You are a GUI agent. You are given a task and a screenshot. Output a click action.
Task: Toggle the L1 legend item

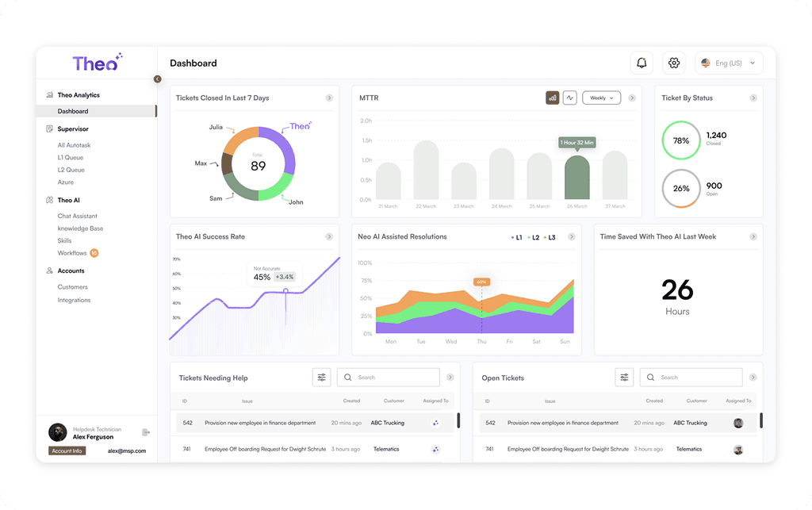517,238
